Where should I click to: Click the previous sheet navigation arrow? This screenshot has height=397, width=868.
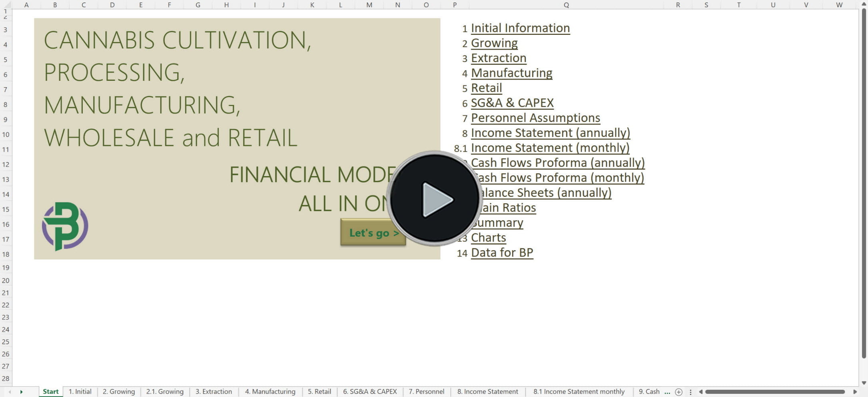pos(10,392)
